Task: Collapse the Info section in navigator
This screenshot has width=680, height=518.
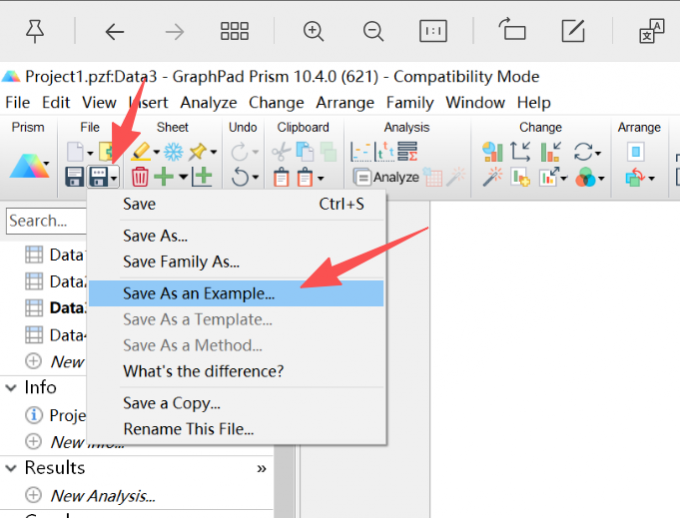Action: point(11,388)
